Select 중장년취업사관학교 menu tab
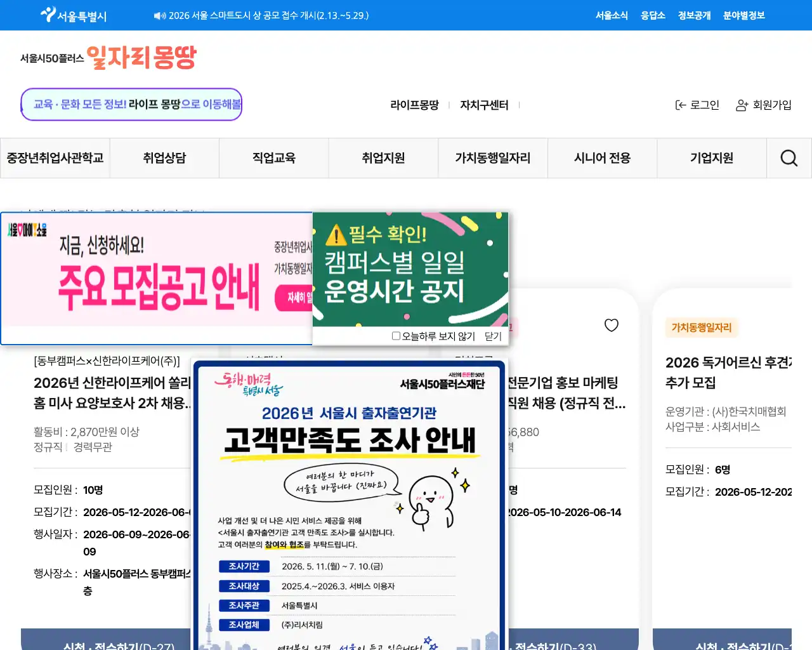812x650 pixels. pyautogui.click(x=55, y=158)
